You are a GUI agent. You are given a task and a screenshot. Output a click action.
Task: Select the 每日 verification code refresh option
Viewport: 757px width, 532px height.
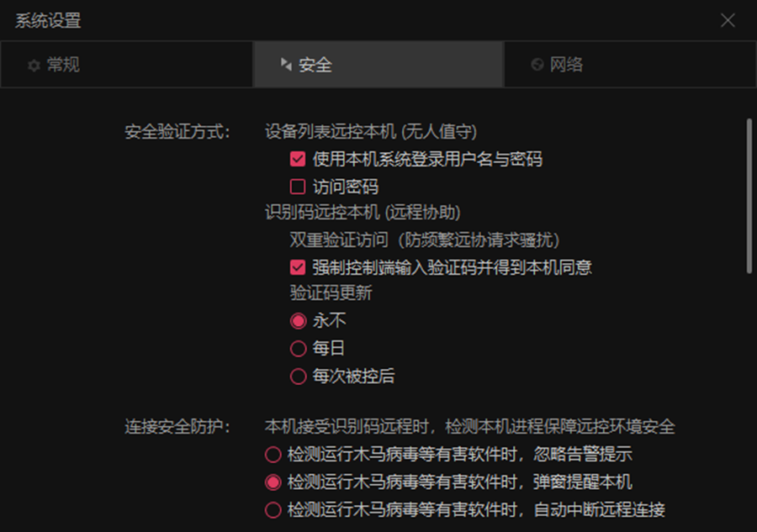[299, 348]
